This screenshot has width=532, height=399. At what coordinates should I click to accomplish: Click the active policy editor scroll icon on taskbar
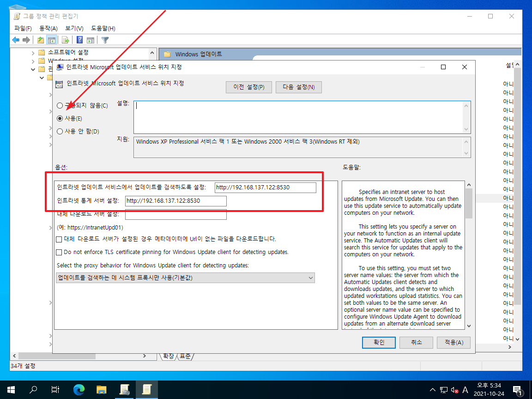point(146,389)
